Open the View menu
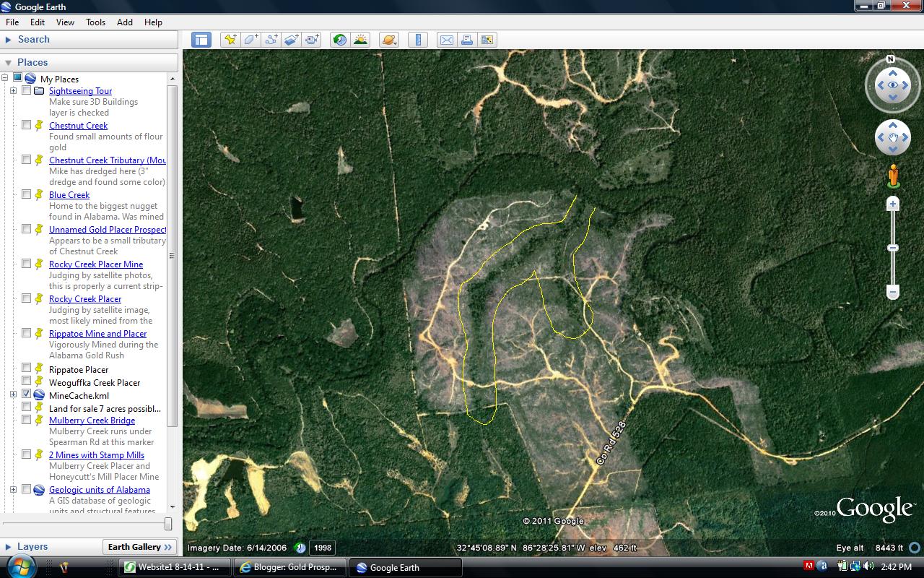 [x=65, y=22]
